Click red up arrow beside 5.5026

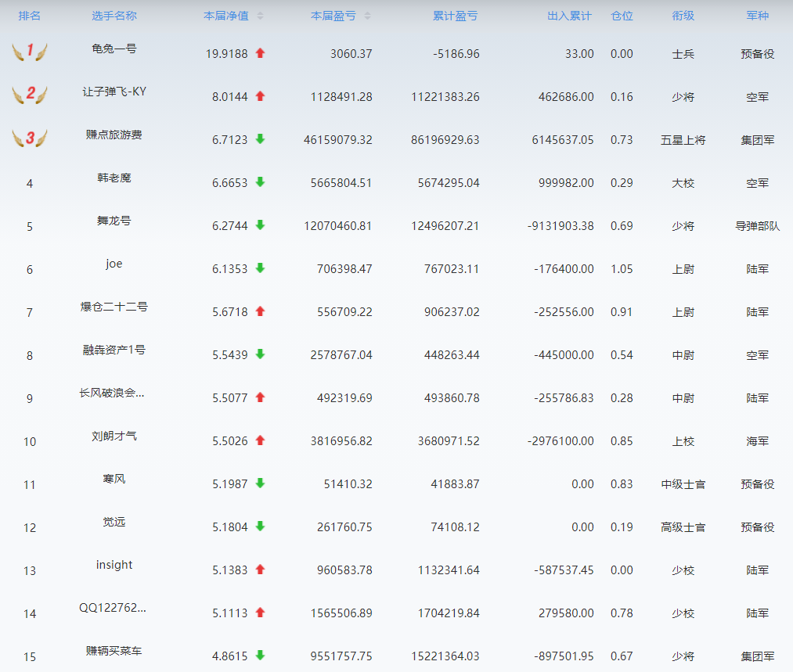pos(261,440)
